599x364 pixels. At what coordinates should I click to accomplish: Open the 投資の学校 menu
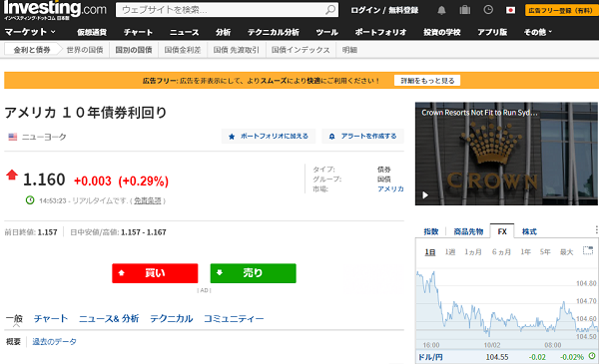tap(442, 33)
